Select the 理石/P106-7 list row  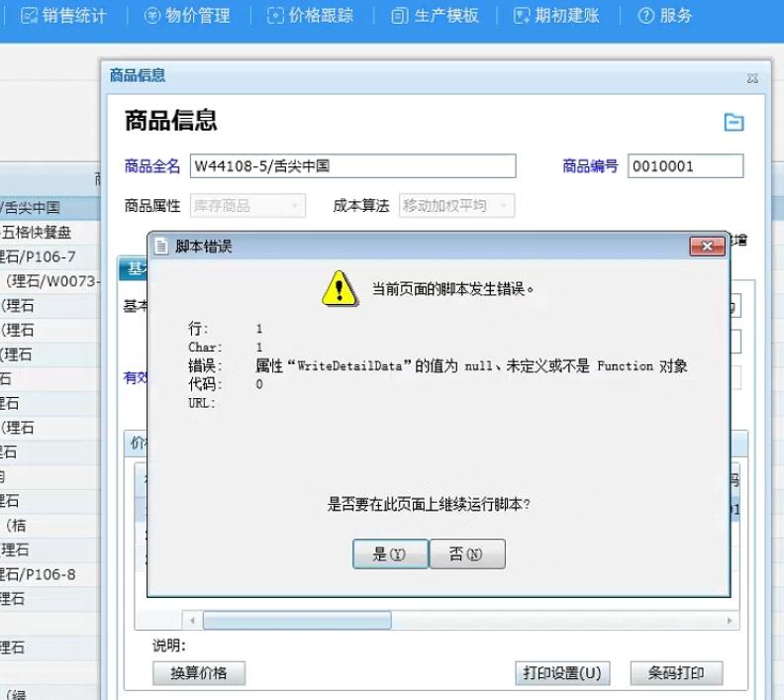(50, 256)
